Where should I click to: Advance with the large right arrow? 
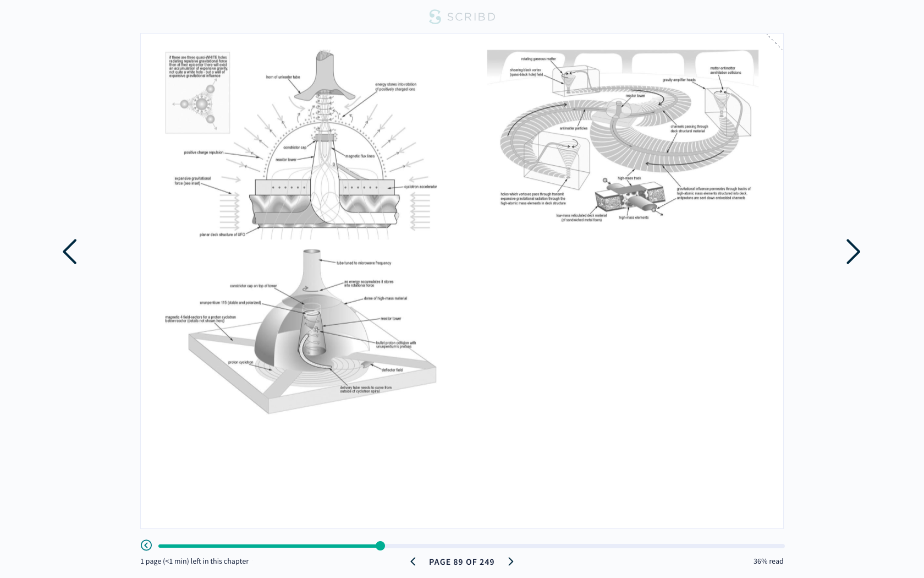pyautogui.click(x=853, y=252)
